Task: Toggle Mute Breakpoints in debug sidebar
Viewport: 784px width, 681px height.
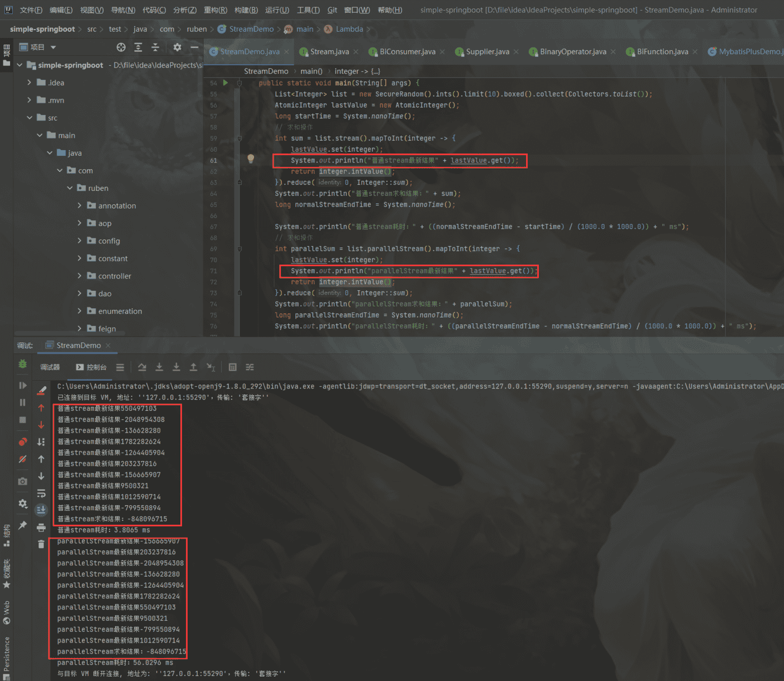Action: tap(22, 459)
